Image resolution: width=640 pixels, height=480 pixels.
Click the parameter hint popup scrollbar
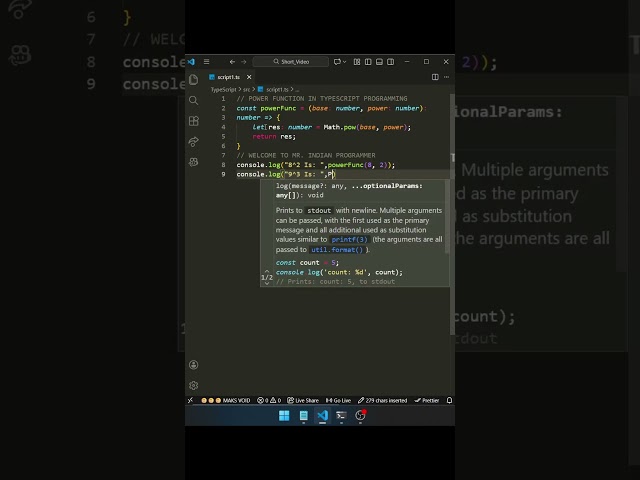point(447,216)
